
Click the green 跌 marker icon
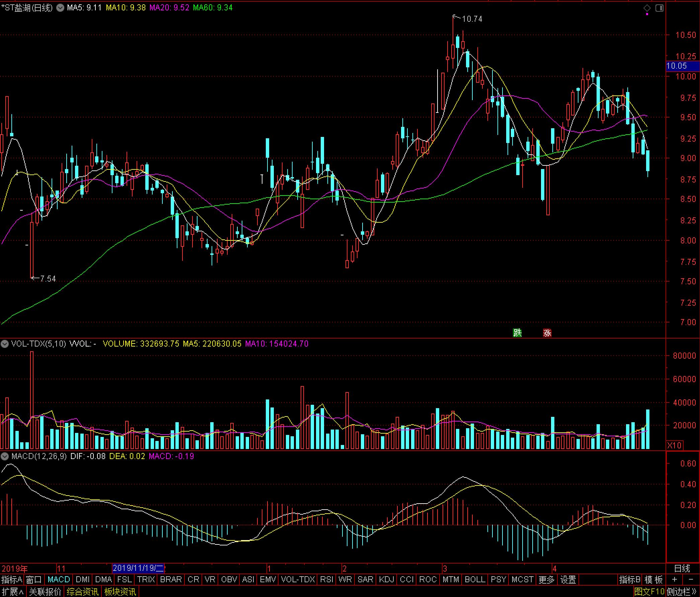(x=517, y=333)
